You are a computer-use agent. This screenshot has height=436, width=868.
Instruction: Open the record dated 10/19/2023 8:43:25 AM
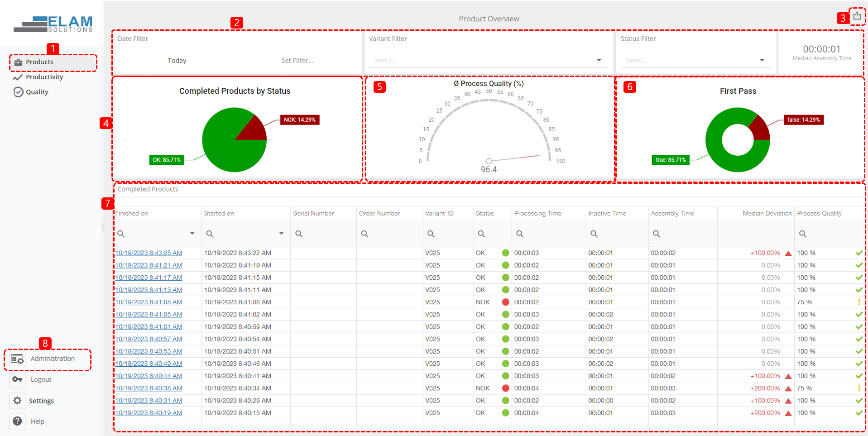point(149,253)
